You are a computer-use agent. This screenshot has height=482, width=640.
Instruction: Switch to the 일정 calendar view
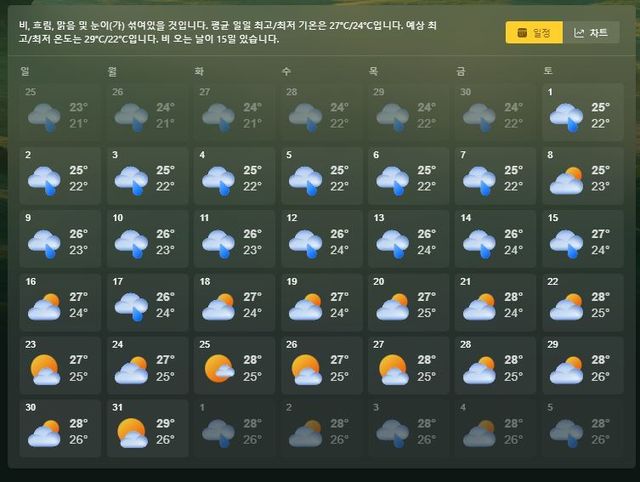click(x=533, y=33)
